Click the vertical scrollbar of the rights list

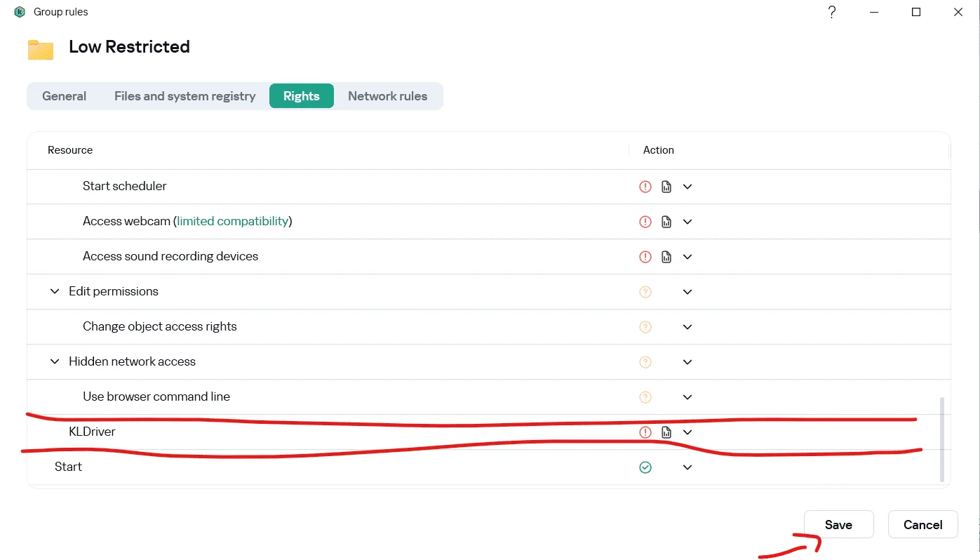(x=942, y=439)
